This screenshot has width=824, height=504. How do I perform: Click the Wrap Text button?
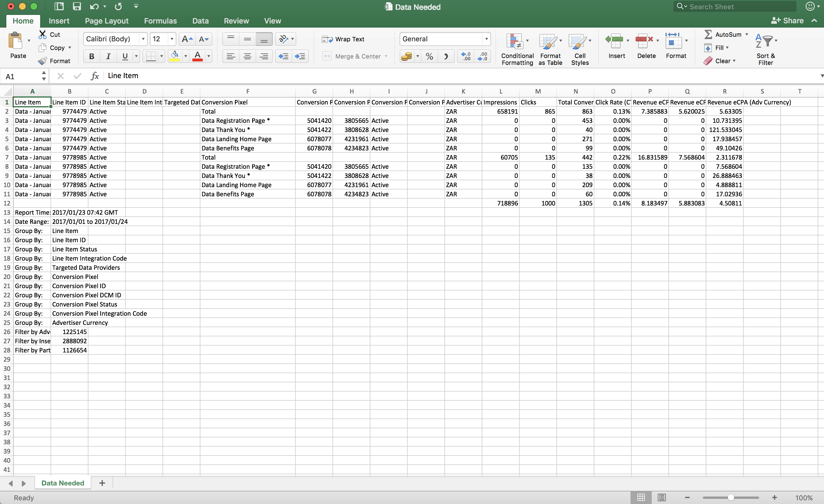pos(343,39)
